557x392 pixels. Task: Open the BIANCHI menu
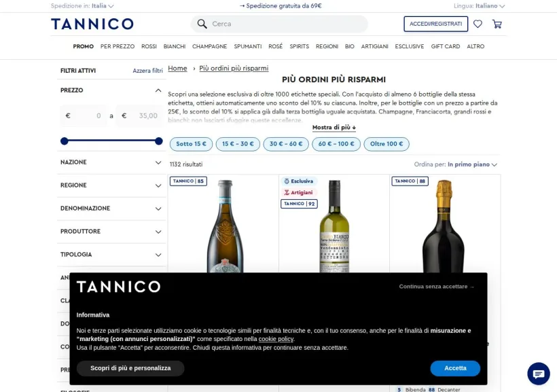175,47
